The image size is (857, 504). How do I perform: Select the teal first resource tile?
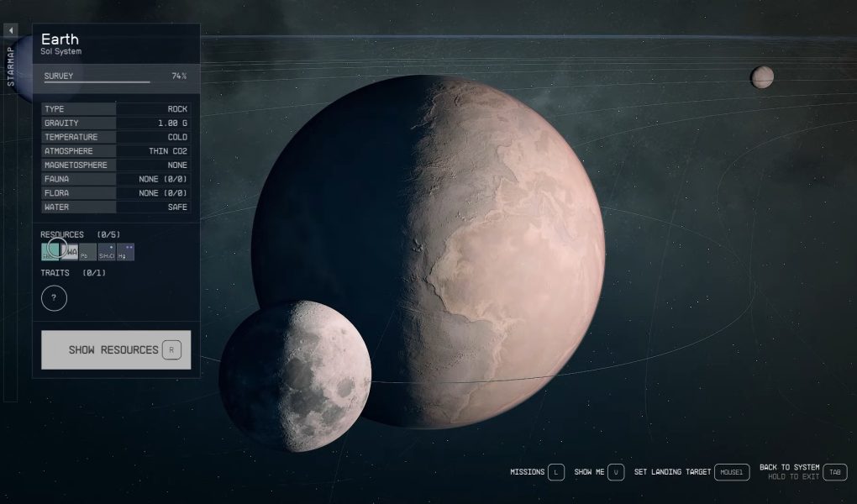50,251
